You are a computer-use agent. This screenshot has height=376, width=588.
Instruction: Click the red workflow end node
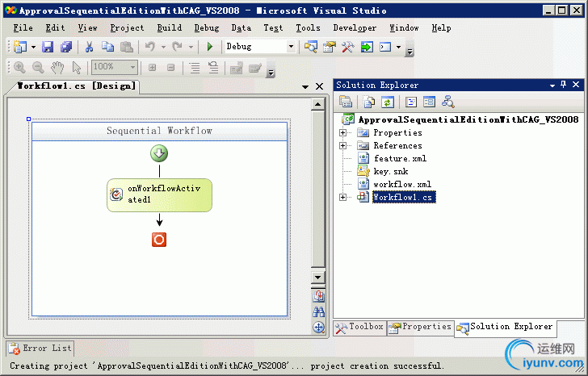[x=159, y=240]
